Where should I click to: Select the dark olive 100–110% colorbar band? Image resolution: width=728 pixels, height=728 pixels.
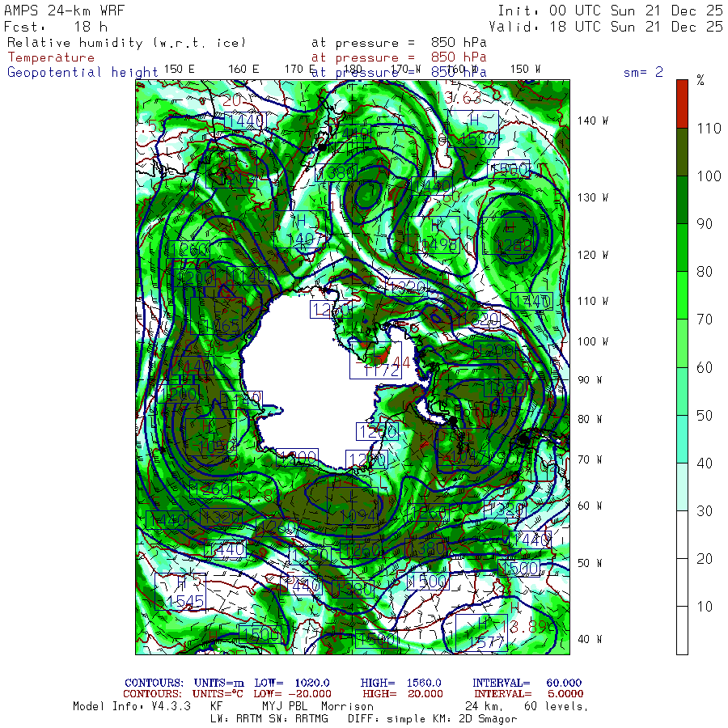(x=682, y=153)
